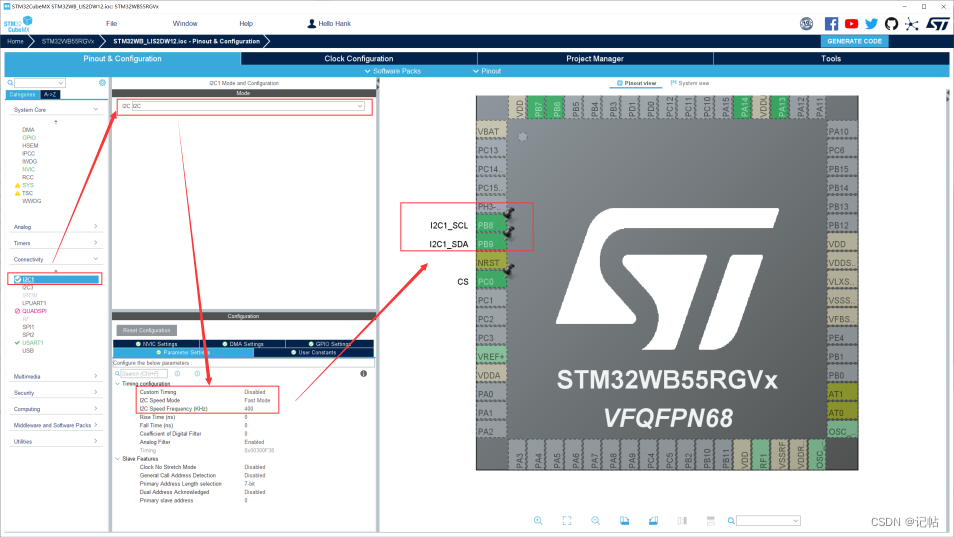The width and height of the screenshot is (954, 537).
Task: Select the PA14 pin on the chip
Action: pos(743,107)
